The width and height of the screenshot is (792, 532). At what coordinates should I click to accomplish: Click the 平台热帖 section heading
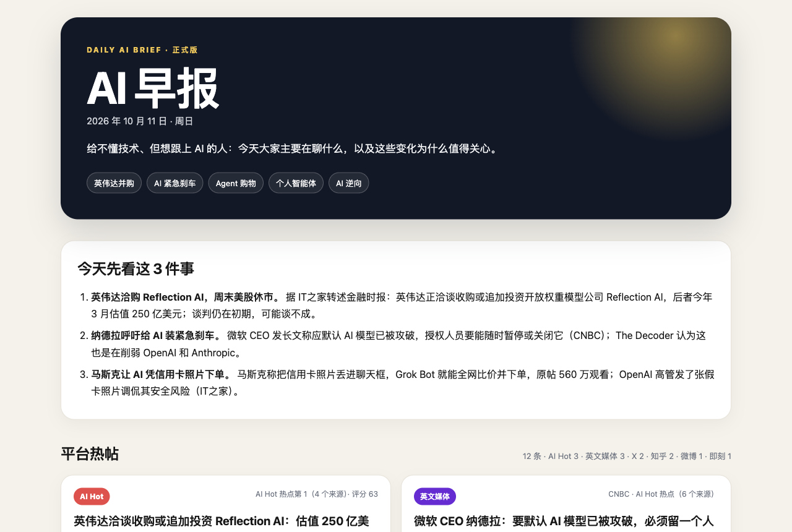(x=90, y=454)
